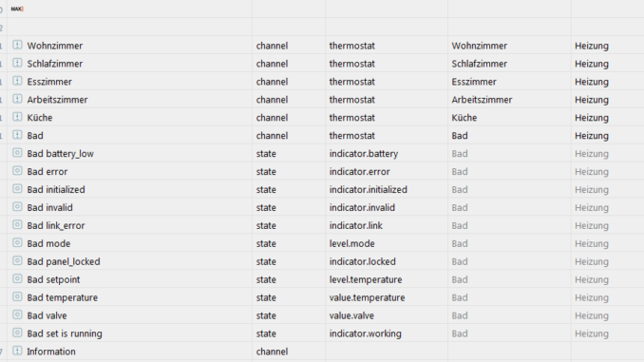Click the level.temperature role cell
The image size is (644, 362).
[x=366, y=279]
